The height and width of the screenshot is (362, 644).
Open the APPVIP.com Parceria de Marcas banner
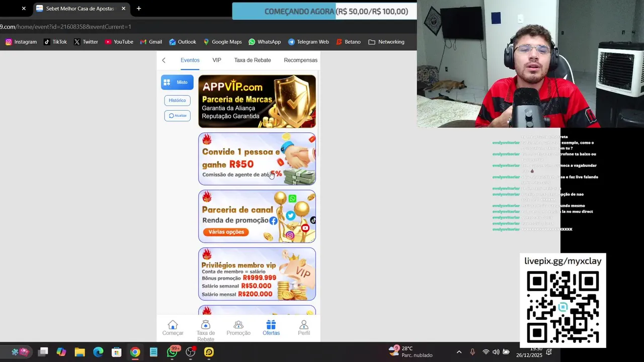tap(257, 102)
